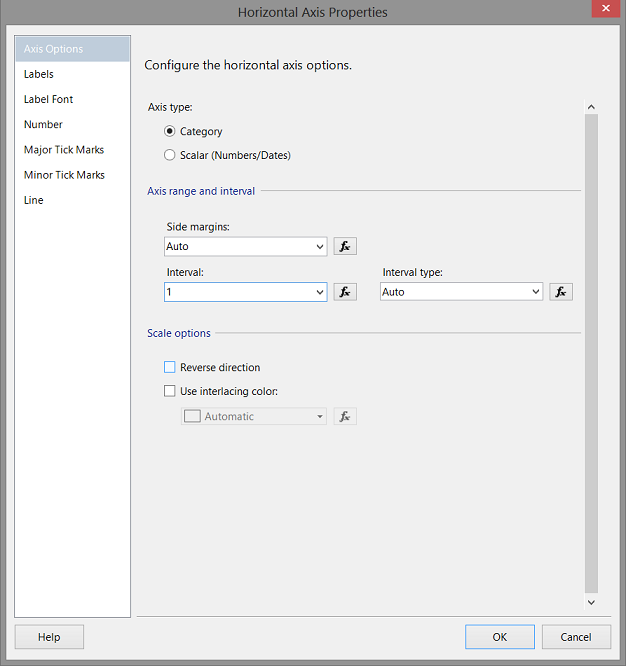Go to Major Tick Marks page
Screen dimensions: 626x666
click(x=64, y=150)
